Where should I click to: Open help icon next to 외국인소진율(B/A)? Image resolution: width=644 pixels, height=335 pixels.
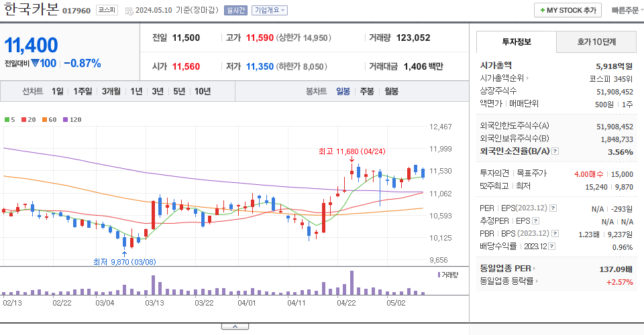pyautogui.click(x=555, y=151)
